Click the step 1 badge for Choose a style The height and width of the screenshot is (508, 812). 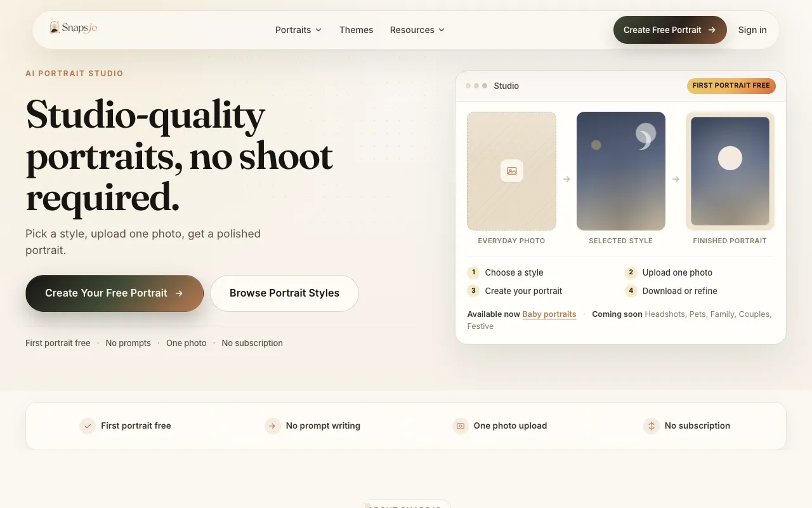pyautogui.click(x=473, y=272)
